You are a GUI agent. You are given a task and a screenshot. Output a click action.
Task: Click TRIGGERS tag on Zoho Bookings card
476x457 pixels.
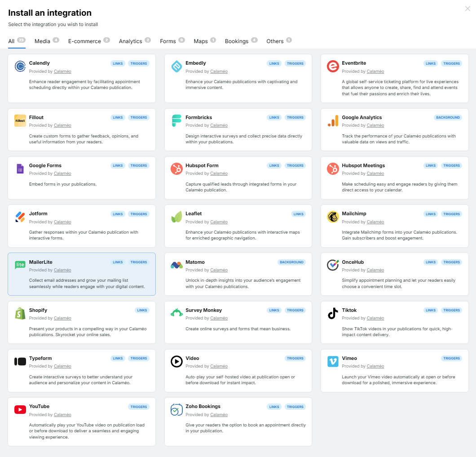295,407
